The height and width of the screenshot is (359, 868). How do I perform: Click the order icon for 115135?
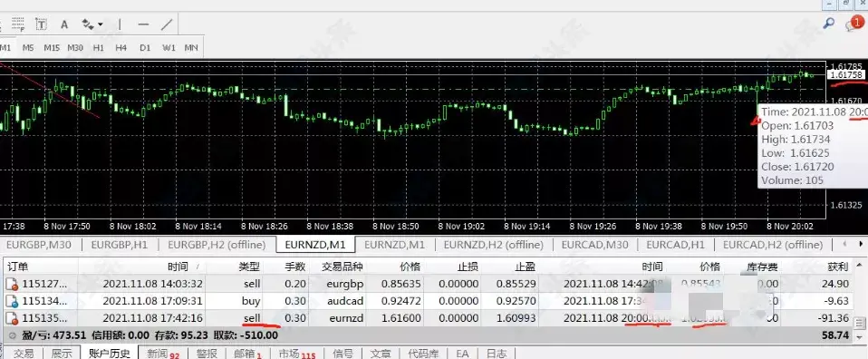tap(12, 318)
